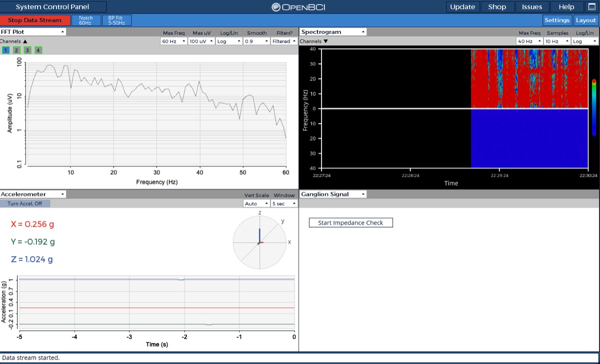The width and height of the screenshot is (600, 364).
Task: Open FFT Log/Lin dropdown
Action: 229,41
